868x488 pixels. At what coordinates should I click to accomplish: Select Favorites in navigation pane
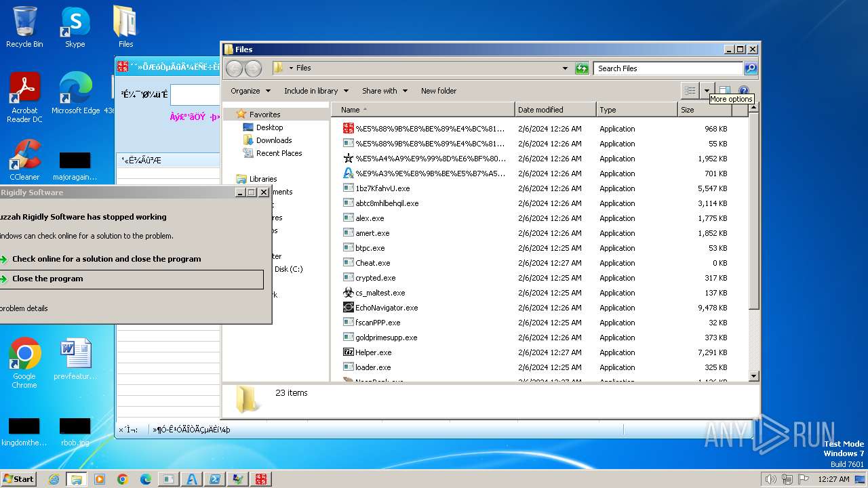264,115
